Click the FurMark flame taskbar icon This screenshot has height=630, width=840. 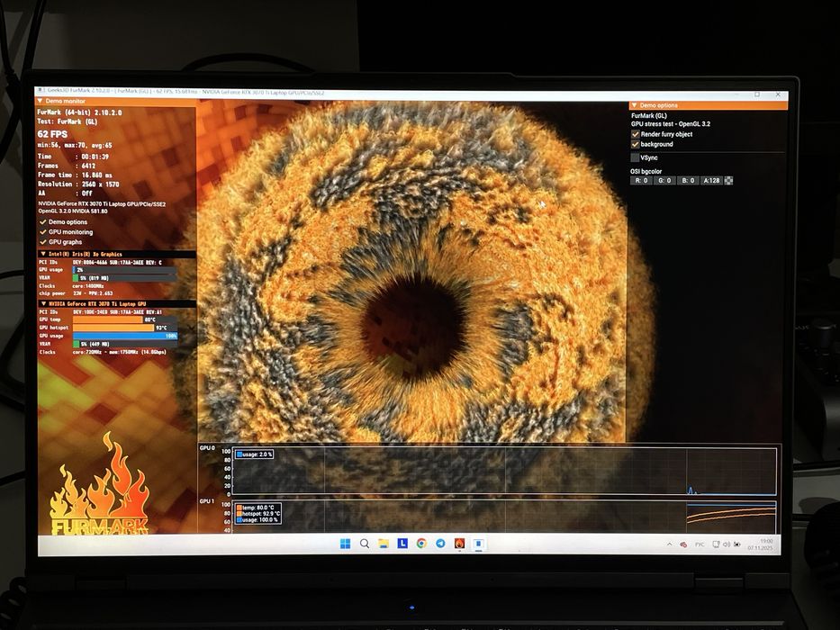[x=460, y=544]
